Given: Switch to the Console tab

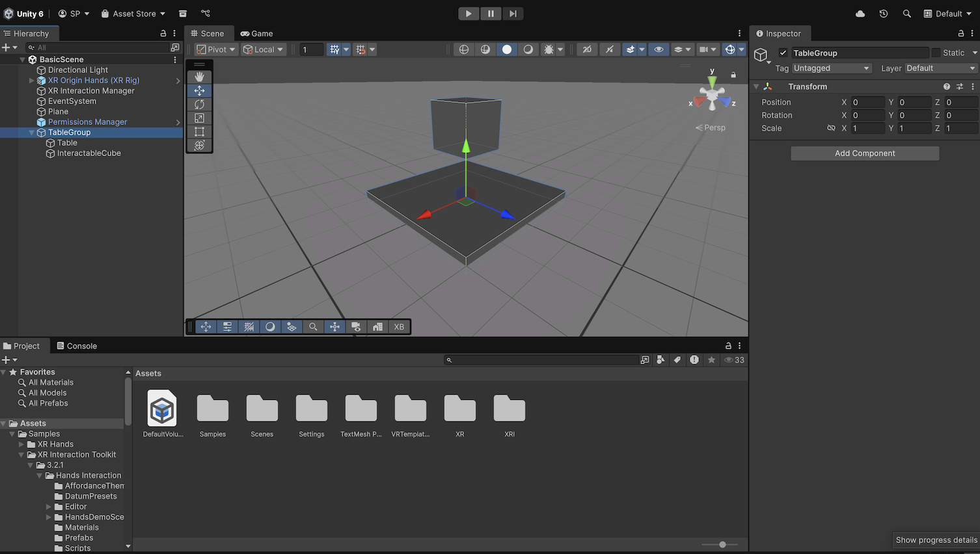Looking at the screenshot, I should click(77, 346).
